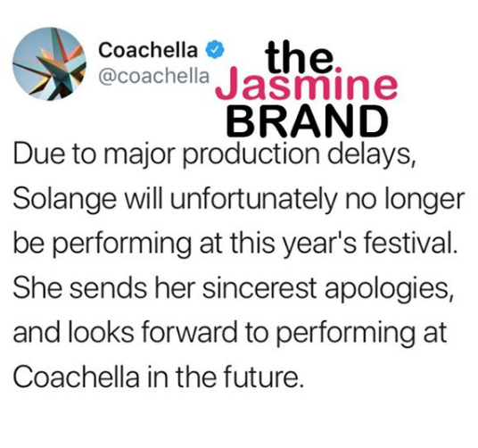Image resolution: width=478 pixels, height=448 pixels.
Task: Click the @coachella handle
Action: [154, 76]
